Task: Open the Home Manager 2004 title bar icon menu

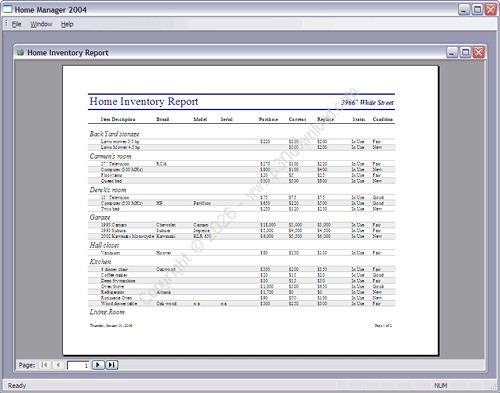Action: tap(7, 9)
